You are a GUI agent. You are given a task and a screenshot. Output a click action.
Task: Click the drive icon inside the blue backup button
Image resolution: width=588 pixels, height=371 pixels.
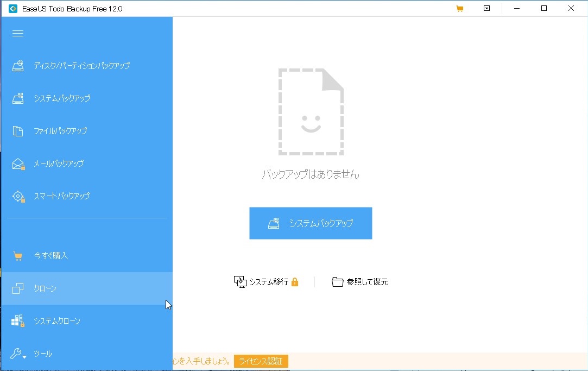coord(274,223)
